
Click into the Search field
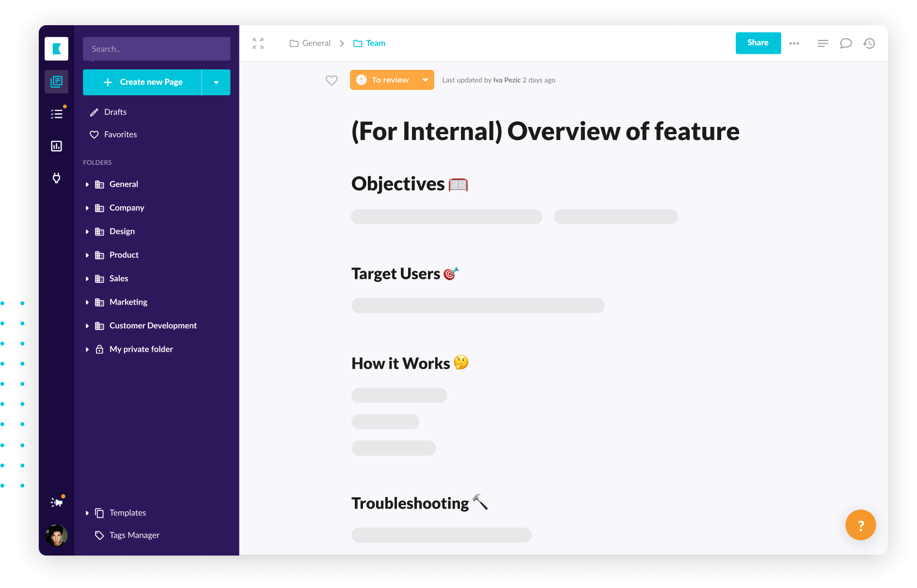pos(156,49)
